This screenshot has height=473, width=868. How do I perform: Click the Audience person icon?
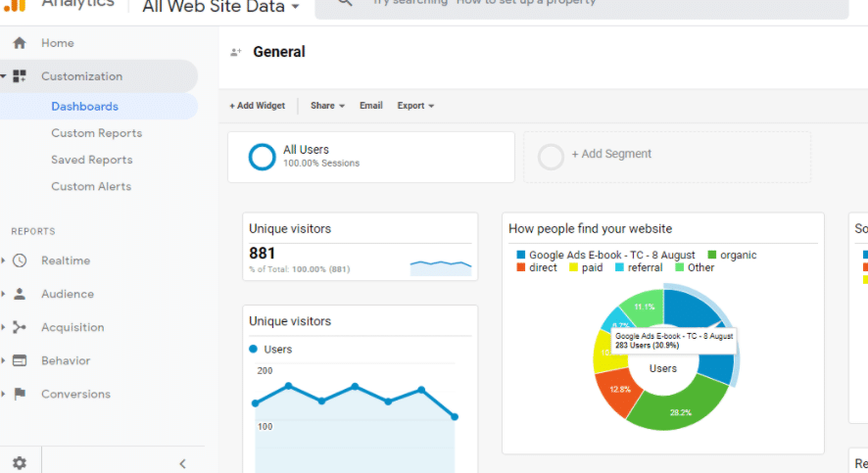20,294
